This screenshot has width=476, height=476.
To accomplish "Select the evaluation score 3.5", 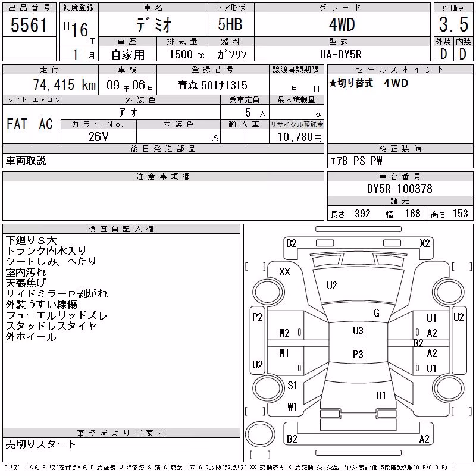I will (453, 24).
